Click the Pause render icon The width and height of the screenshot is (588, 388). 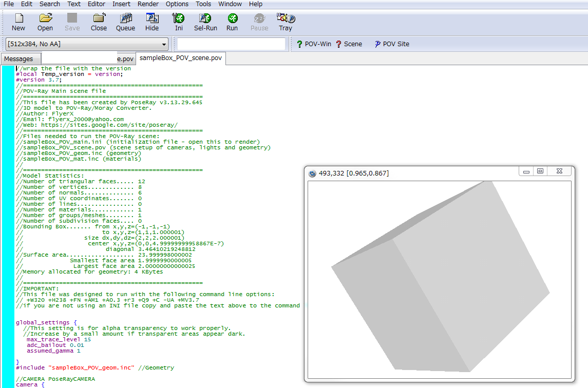pos(259,22)
